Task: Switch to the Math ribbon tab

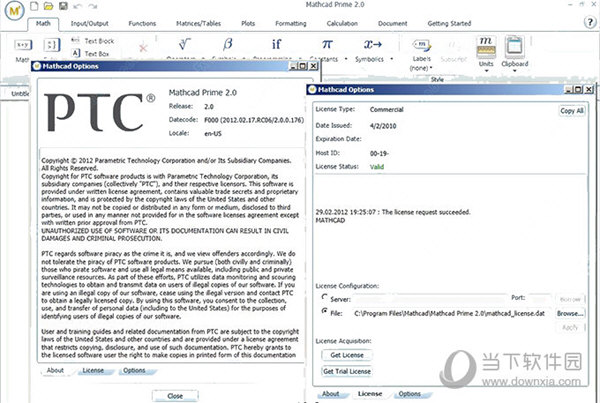Action: pos(43,23)
